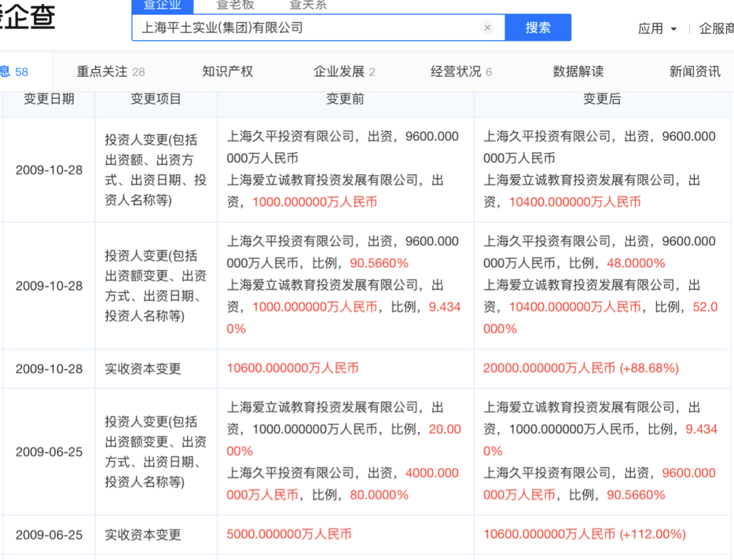Open the 应用 dropdown menu
The image size is (734, 560).
pos(657,29)
